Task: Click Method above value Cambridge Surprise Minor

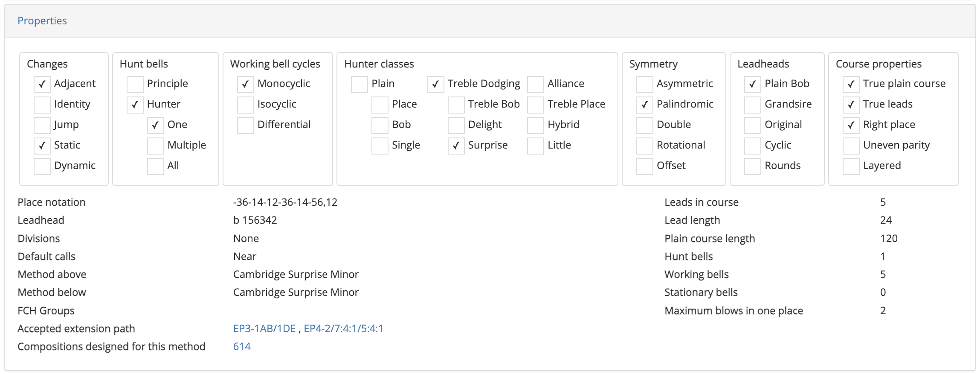Action: 296,274
